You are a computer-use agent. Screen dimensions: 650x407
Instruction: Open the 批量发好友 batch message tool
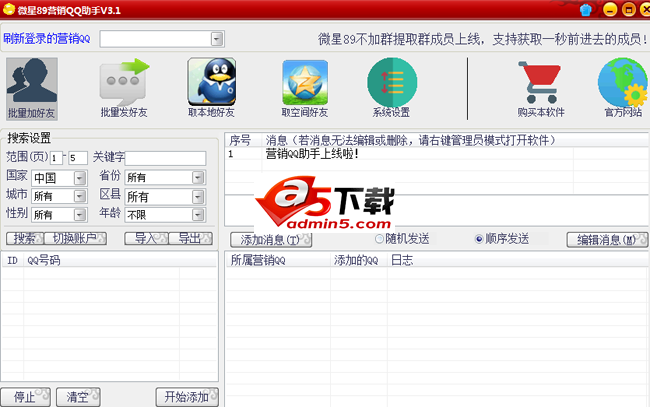tap(124, 89)
